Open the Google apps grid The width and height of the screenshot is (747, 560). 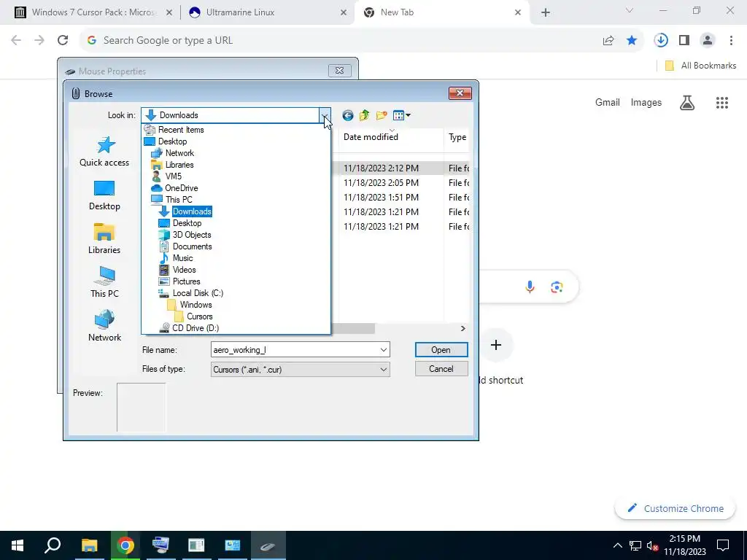[x=722, y=102]
